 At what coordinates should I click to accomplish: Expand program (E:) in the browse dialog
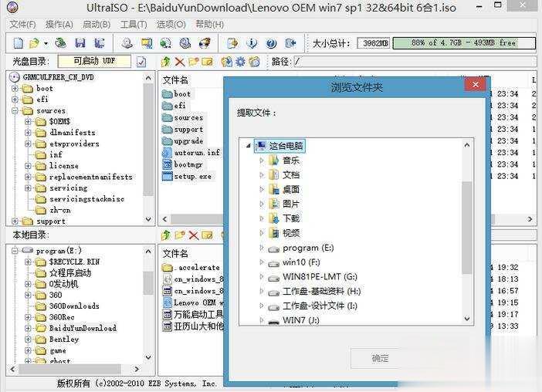coord(262,248)
